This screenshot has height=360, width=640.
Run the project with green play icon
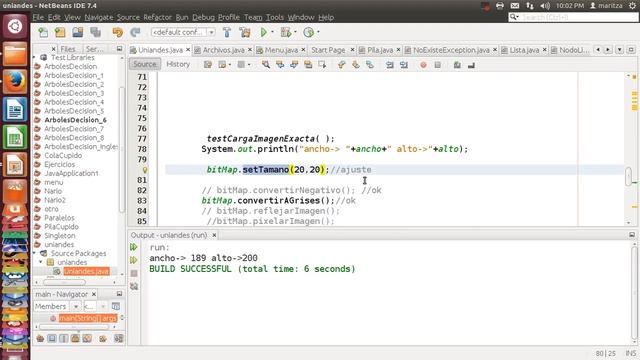tap(264, 32)
